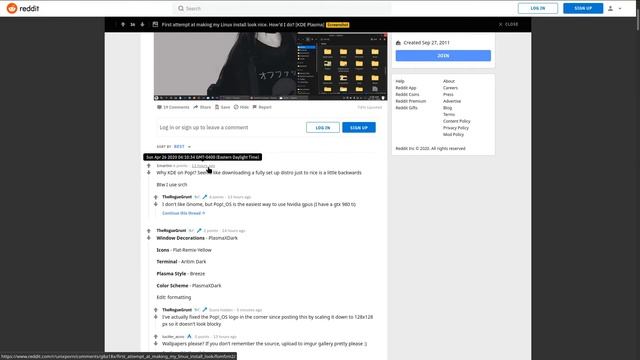
Task: Upvote the 'Why KDE on Pop!?' comment
Action: (x=149, y=166)
